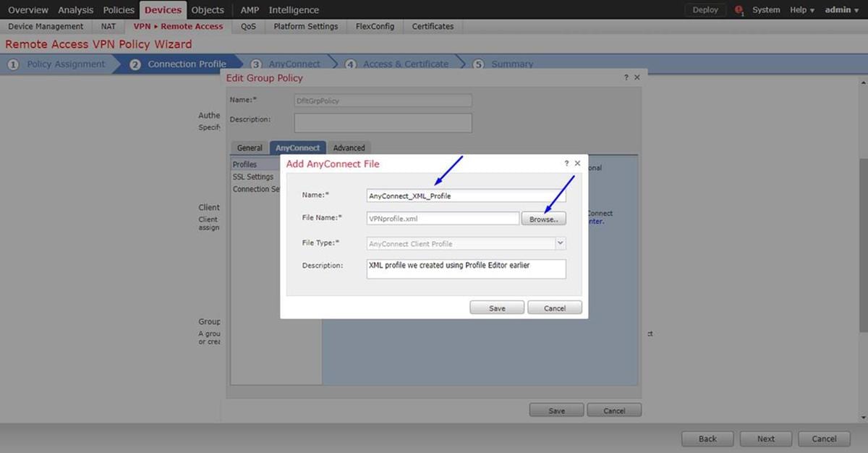Viewport: 868px width, 453px height.
Task: Open the AMP menu
Action: click(x=250, y=10)
